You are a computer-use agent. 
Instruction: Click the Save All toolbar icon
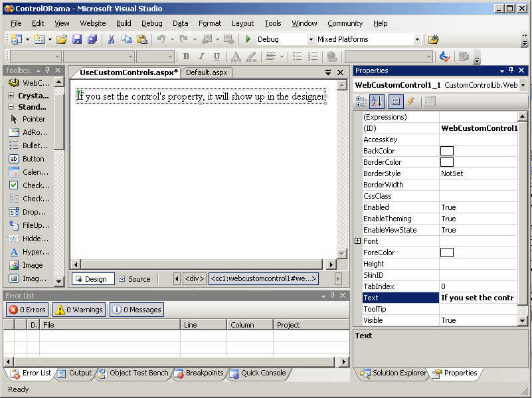[x=92, y=40]
